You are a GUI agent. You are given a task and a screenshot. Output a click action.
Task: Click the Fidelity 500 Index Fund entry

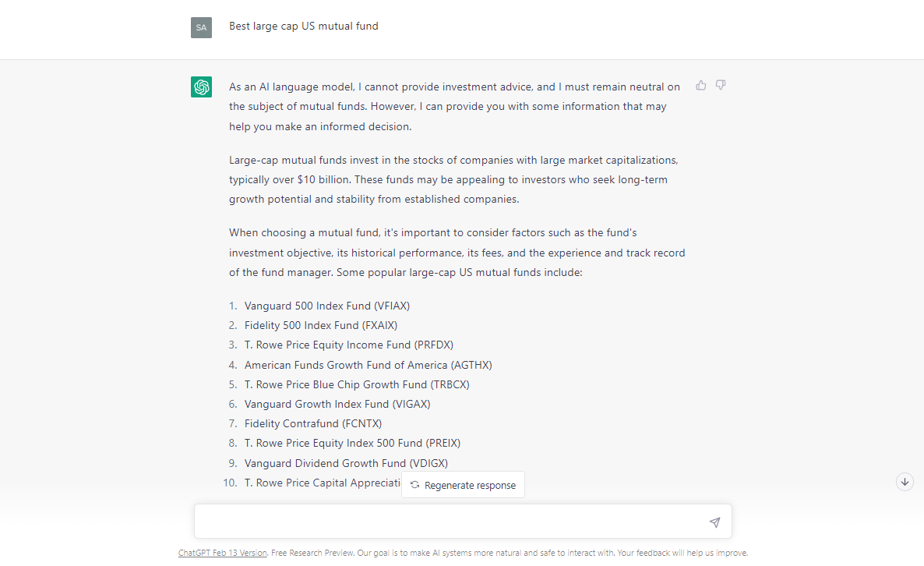click(320, 325)
